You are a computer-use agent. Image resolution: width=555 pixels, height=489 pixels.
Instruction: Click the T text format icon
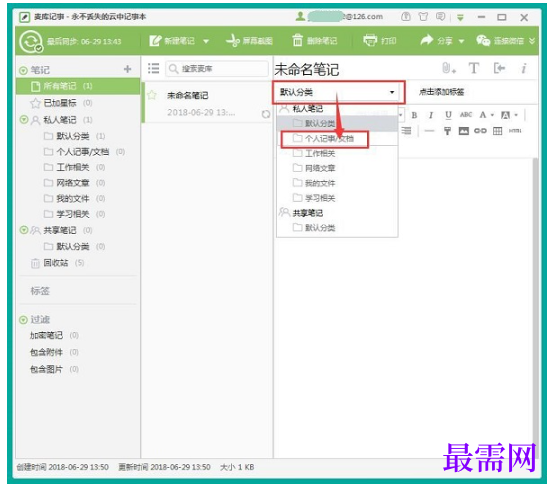pyautogui.click(x=474, y=68)
